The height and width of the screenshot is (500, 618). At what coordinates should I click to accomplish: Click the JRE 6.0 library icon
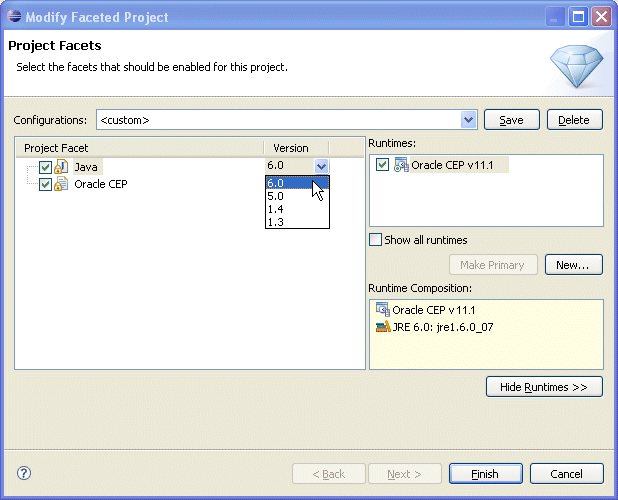pyautogui.click(x=383, y=327)
